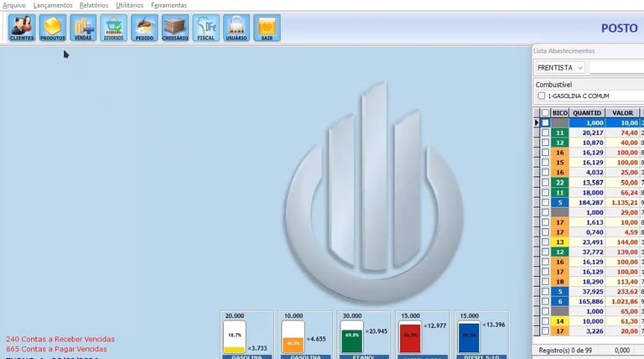Viewport: 644px width, 359px height.
Task: Check the row with quantity 10,870
Action: (545, 143)
